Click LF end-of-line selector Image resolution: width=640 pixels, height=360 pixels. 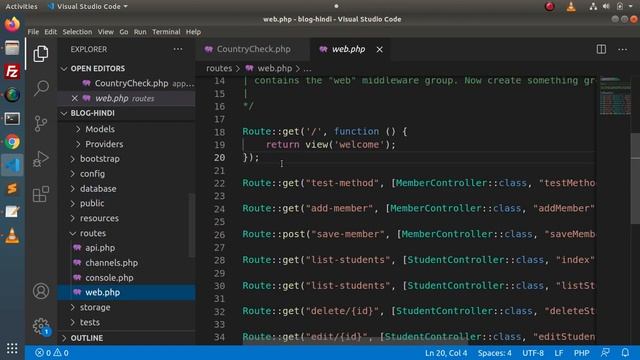point(558,353)
